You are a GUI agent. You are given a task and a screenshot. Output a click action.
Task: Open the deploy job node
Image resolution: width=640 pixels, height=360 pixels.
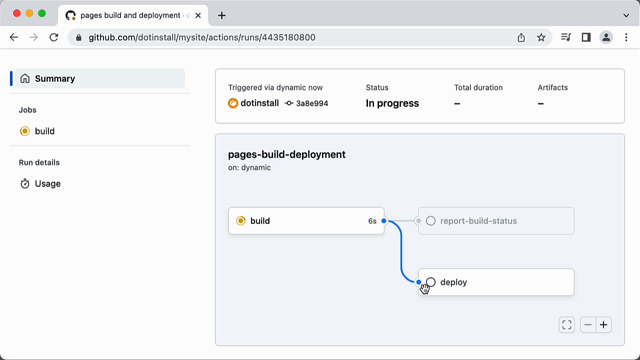tap(496, 282)
